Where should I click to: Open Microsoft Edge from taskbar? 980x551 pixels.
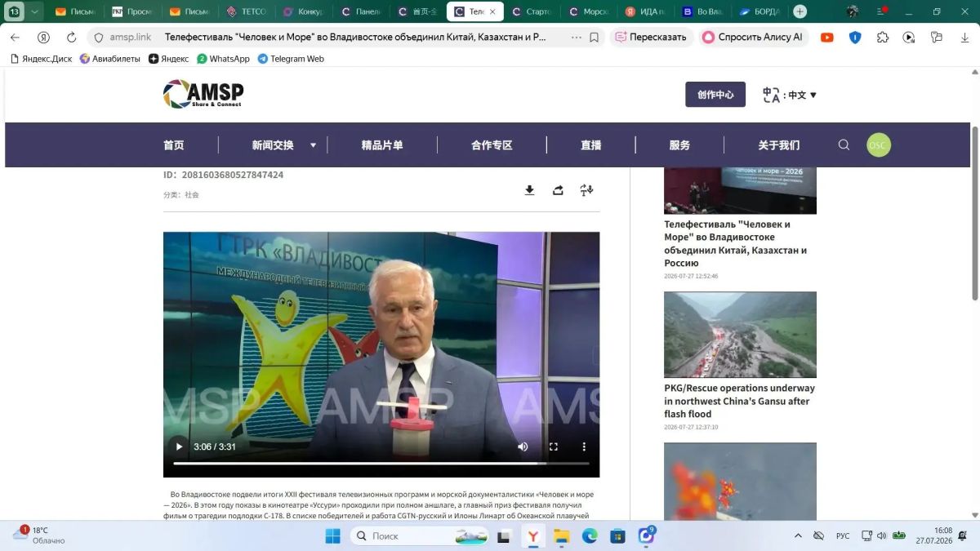point(590,535)
